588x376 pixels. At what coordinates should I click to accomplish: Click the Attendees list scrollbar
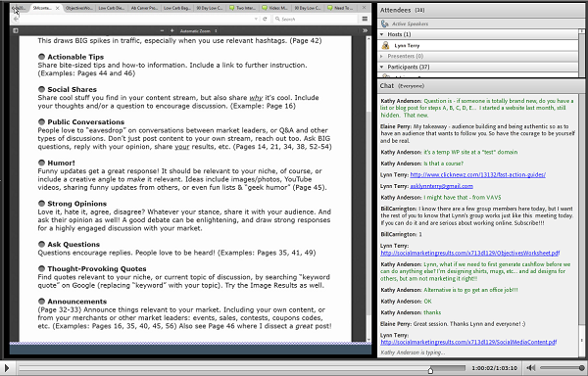tap(581, 53)
